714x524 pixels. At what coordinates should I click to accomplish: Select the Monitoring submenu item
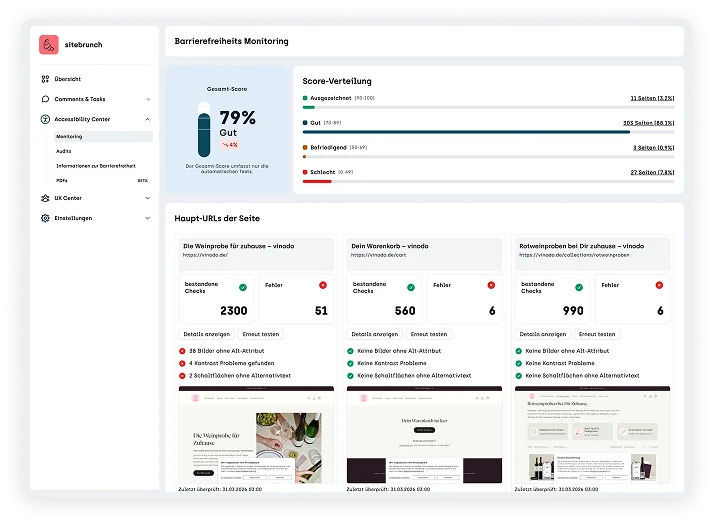click(103, 137)
